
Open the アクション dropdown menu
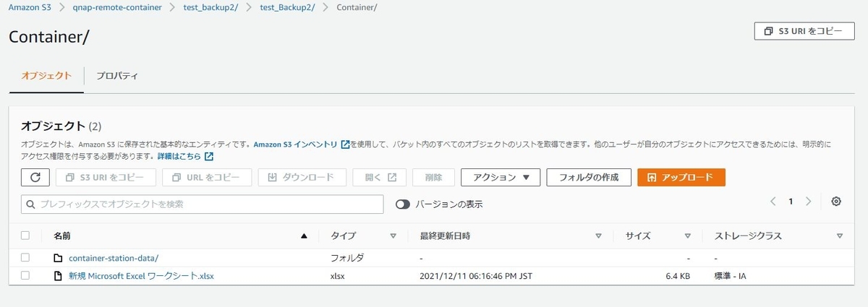[501, 177]
